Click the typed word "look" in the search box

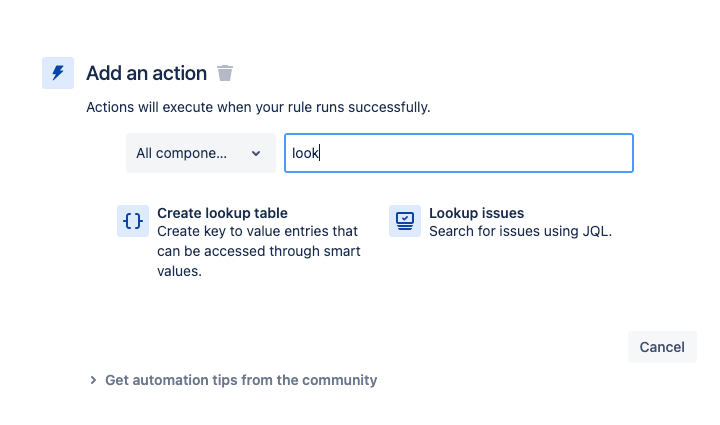point(305,153)
